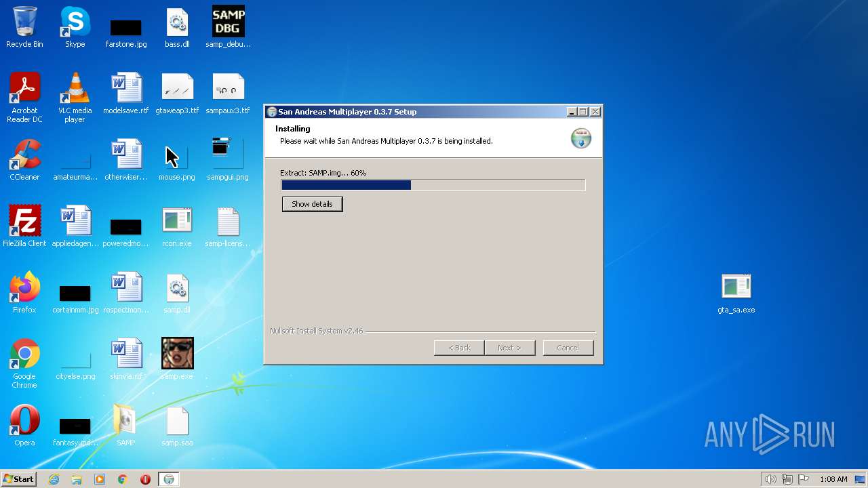The width and height of the screenshot is (868, 488).
Task: Select the samp.saa file icon
Action: [x=177, y=426]
